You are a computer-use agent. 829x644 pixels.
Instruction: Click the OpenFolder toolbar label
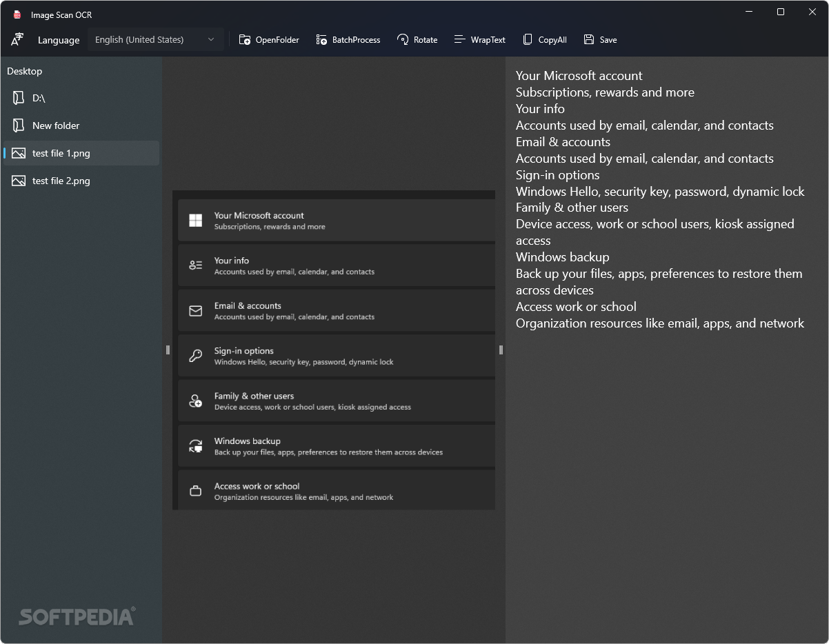click(x=277, y=40)
